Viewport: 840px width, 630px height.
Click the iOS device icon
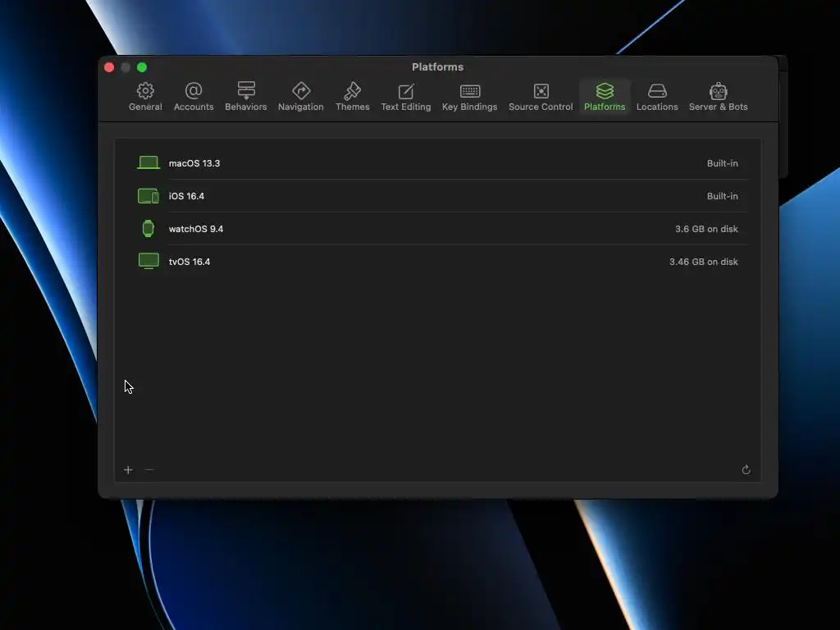tap(148, 196)
